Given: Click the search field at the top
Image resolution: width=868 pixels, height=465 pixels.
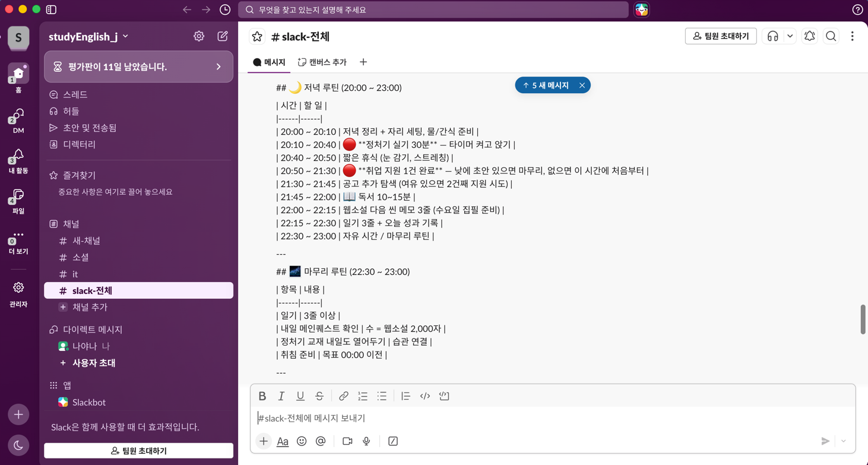Looking at the screenshot, I should pos(433,10).
